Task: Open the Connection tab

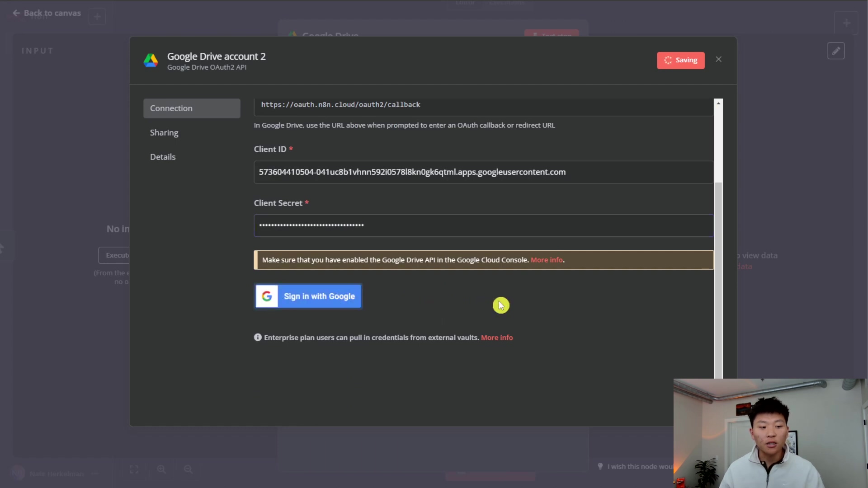Action: tap(192, 108)
